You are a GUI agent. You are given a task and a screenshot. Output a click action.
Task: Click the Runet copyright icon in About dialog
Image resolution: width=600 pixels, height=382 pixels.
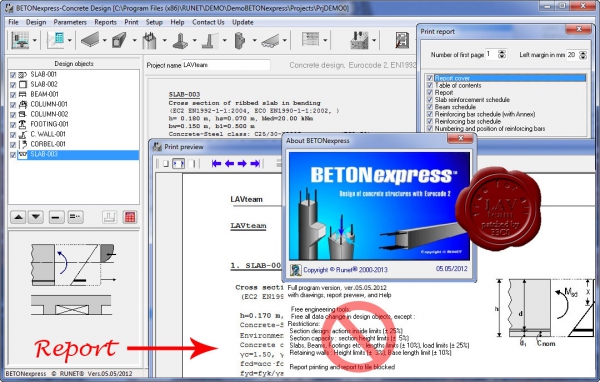pyautogui.click(x=295, y=270)
